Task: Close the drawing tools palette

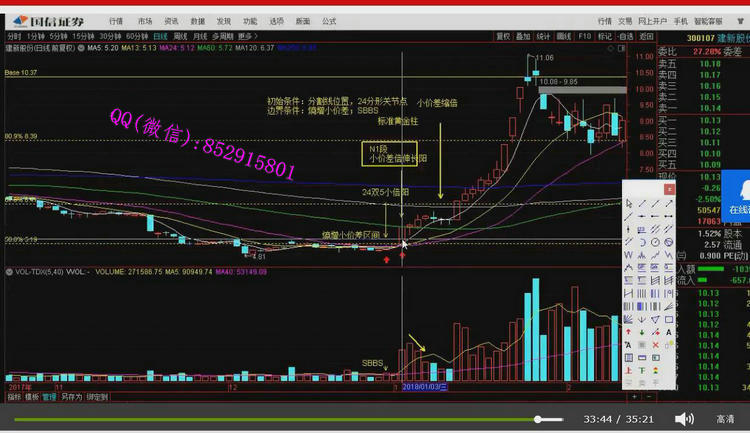Action: click(670, 188)
